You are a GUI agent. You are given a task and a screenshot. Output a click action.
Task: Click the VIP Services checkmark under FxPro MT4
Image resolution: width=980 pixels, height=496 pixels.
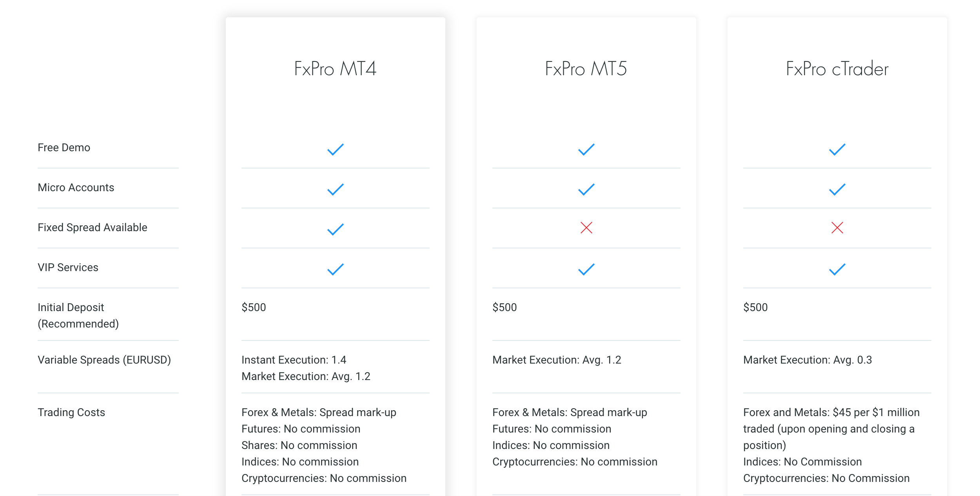click(336, 269)
